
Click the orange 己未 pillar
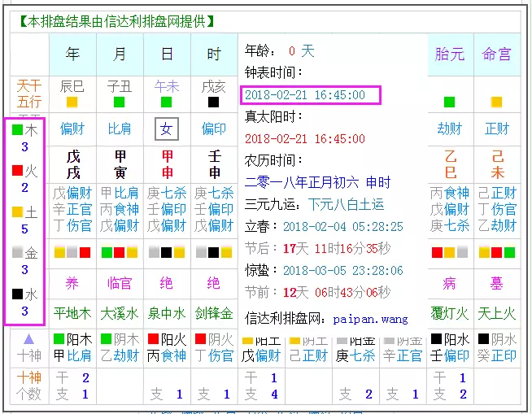click(497, 165)
